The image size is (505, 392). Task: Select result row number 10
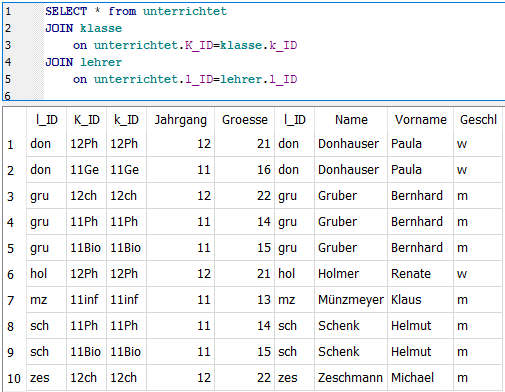[x=14, y=378]
